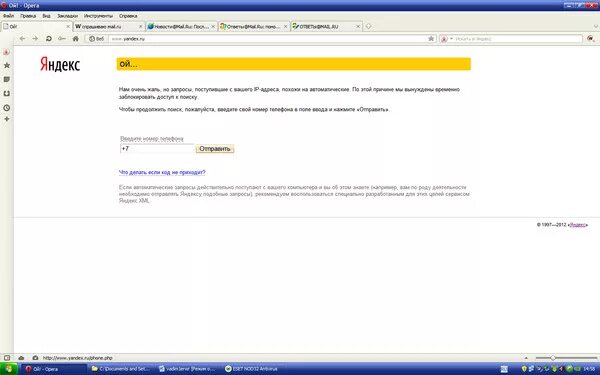This screenshot has height=375, width=600.
Task: Open the Справка menu
Action: point(128,16)
